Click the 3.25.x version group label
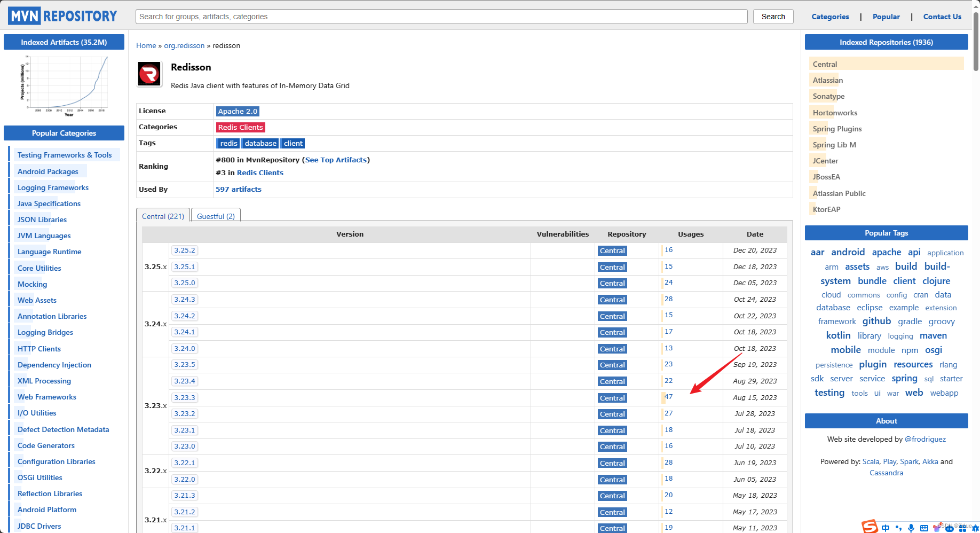Screen dimensions: 980x533 pyautogui.click(x=155, y=266)
